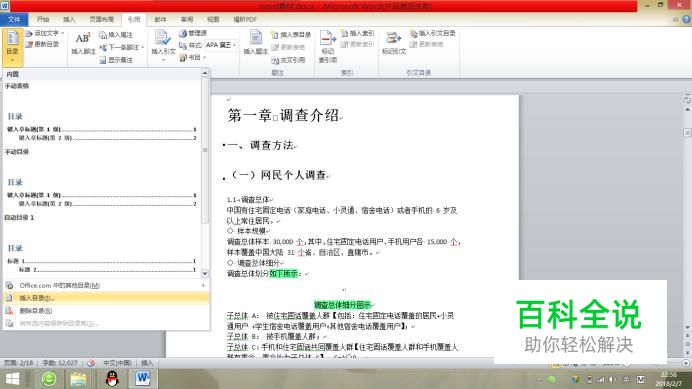Image resolution: width=692 pixels, height=389 pixels.
Task: Open the QQ penguin taskbar icon
Action: (x=113, y=378)
